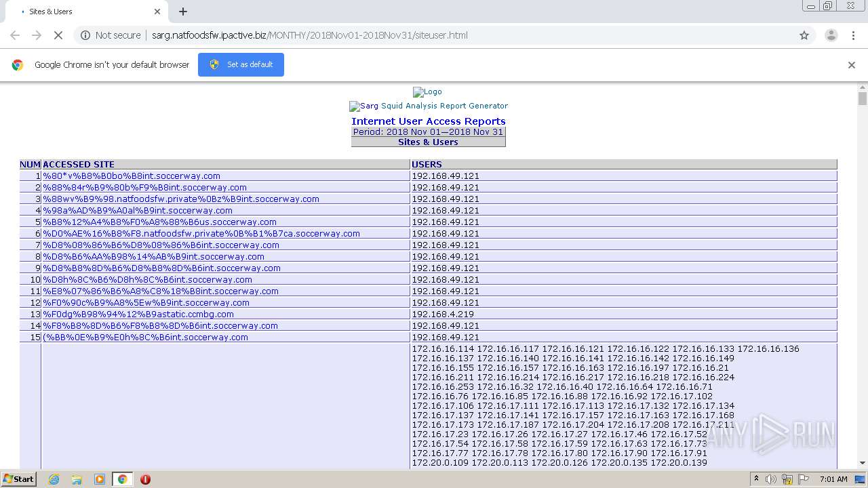This screenshot has height=488, width=868.
Task: Open site 9 %D8%B8%8D%B6%D8%B8%8D%B6int.soccerway.com link
Action: [x=161, y=268]
